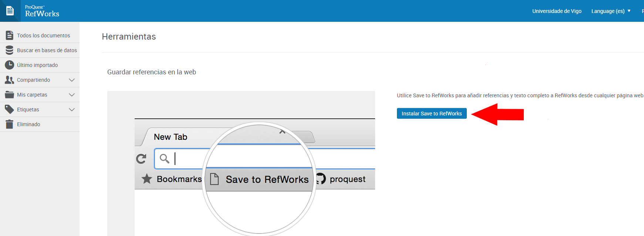Click the clock icon for Último importado
The image size is (644, 236).
(x=10, y=65)
